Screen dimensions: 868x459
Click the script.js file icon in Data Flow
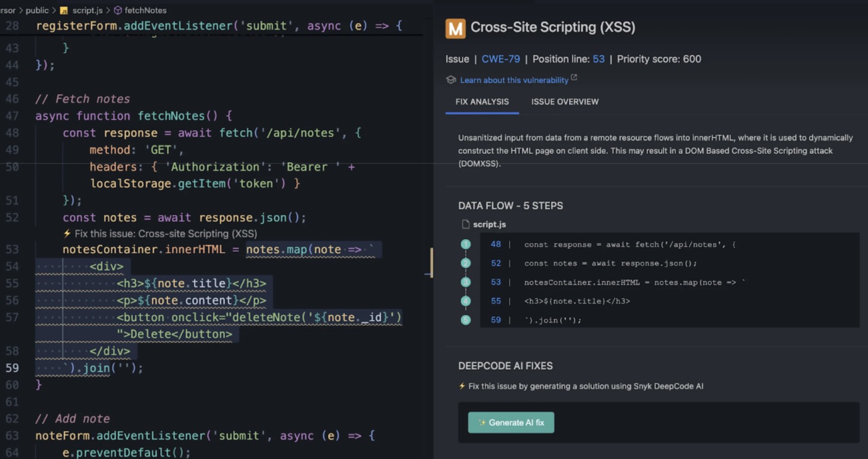465,224
